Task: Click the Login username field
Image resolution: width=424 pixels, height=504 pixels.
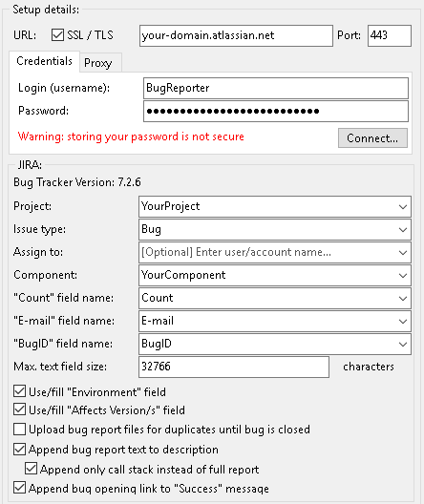Action: (276, 88)
